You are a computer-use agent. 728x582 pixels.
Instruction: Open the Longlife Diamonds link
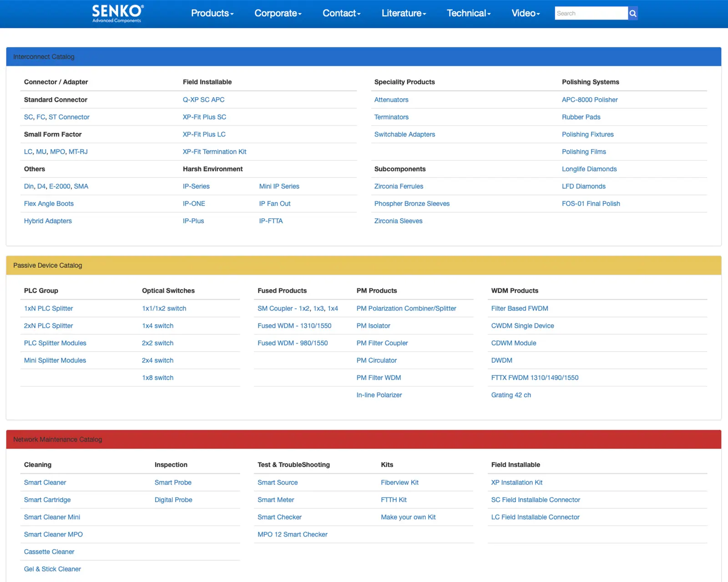(589, 169)
